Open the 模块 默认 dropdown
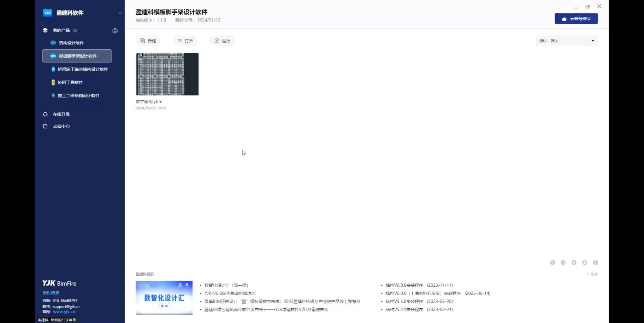644x323 pixels. tap(566, 41)
